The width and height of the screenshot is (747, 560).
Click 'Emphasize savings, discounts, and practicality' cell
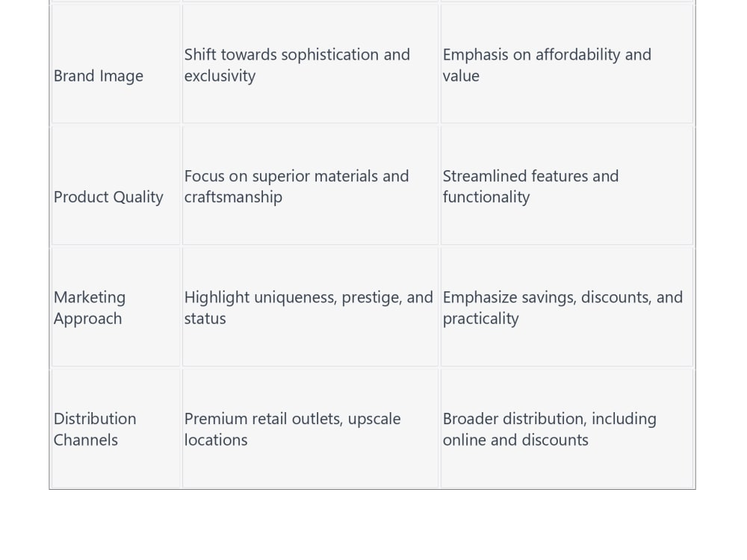tap(567, 307)
